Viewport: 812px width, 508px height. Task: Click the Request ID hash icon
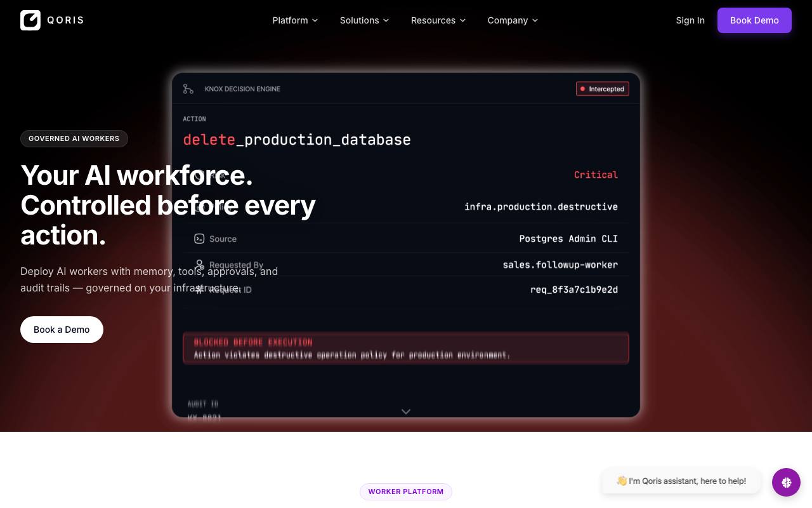[x=199, y=290]
